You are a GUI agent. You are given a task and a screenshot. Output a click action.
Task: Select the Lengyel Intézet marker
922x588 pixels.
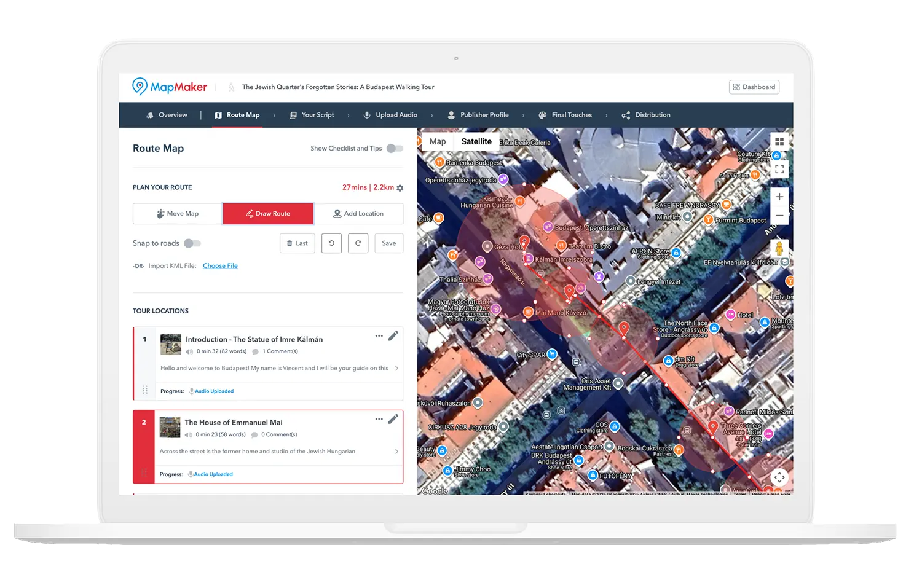click(x=631, y=281)
